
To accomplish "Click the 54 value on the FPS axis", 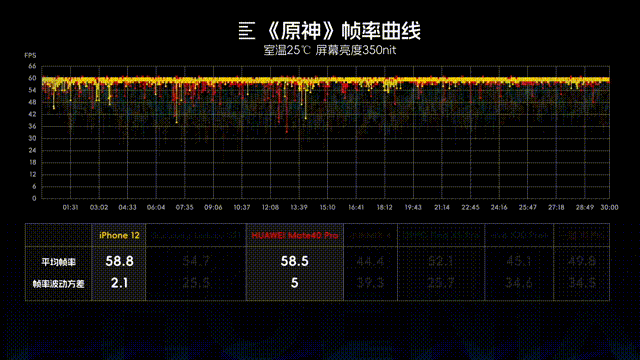I will pos(32,90).
